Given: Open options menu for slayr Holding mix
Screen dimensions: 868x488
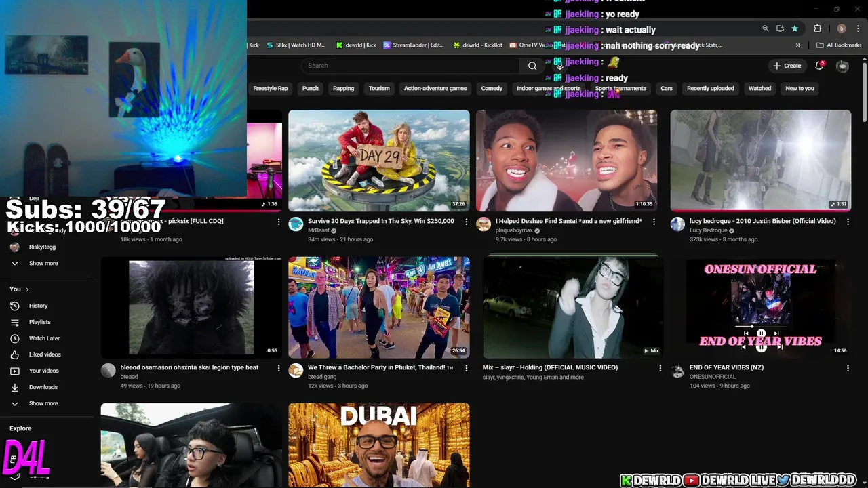Looking at the screenshot, I should click(660, 368).
